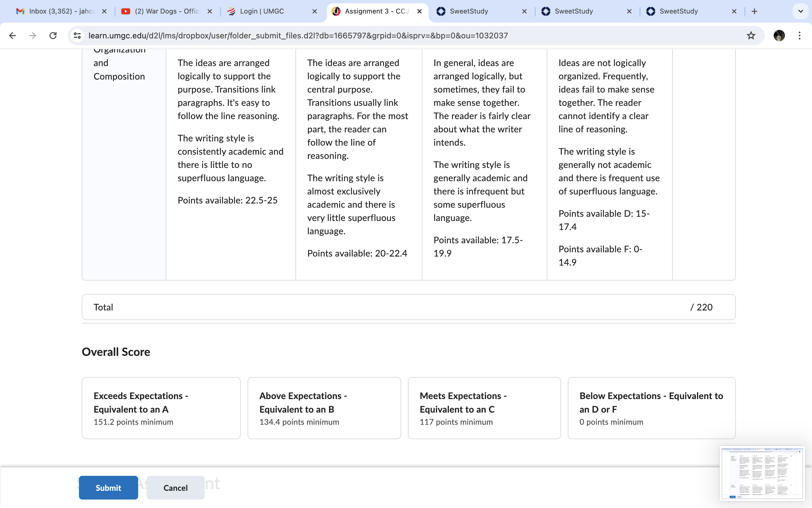This screenshot has width=812, height=508.
Task: Click 'In general, ideas are arranged logically' paragraph
Action: [x=482, y=102]
